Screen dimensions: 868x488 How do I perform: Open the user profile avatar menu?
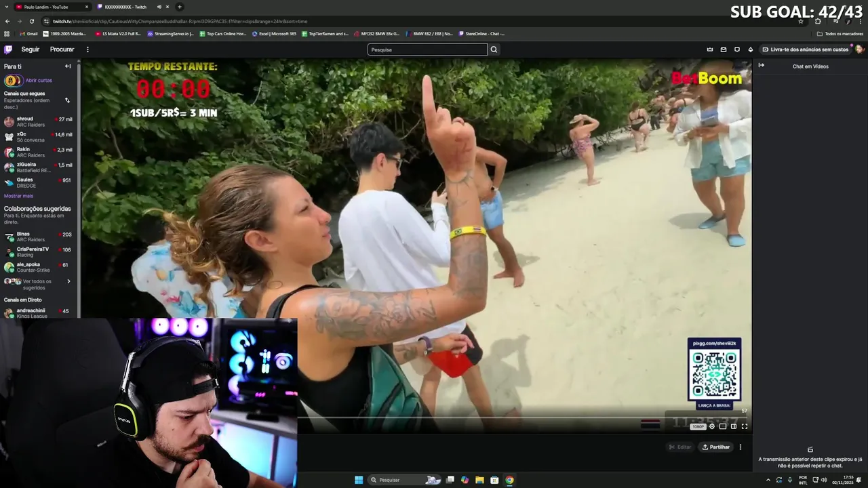coord(859,49)
